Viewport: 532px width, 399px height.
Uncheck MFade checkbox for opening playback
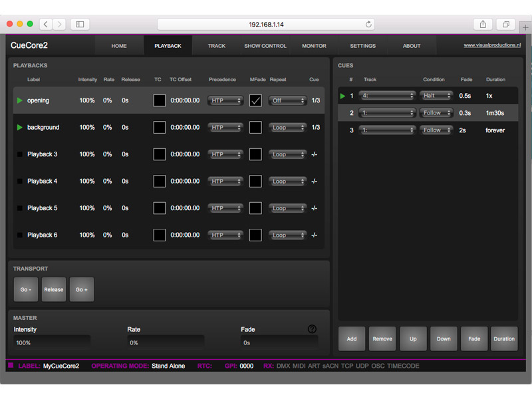255,100
